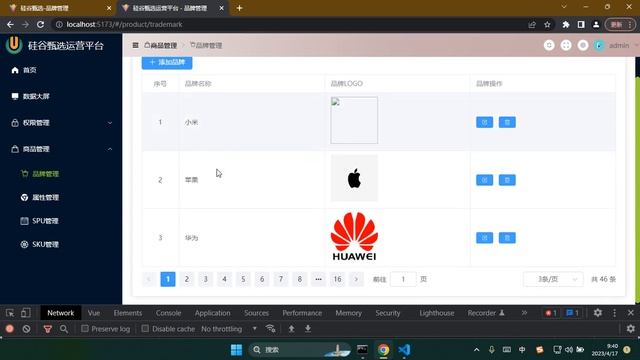Switch to the Application DevTools tab
This screenshot has height=360, width=640.
coord(212,313)
